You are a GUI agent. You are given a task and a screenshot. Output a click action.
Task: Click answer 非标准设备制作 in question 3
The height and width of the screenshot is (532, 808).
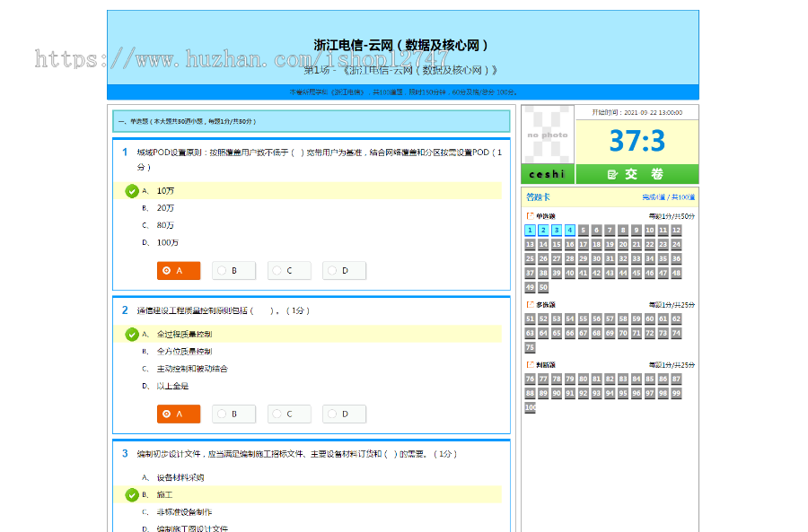[184, 512]
